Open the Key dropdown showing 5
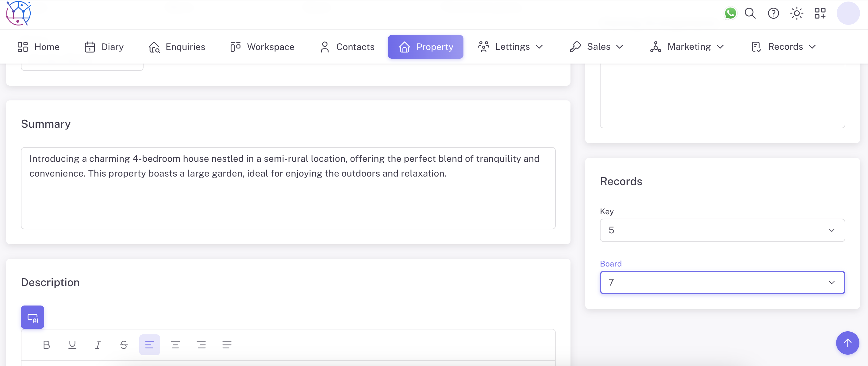868x366 pixels. coord(722,230)
